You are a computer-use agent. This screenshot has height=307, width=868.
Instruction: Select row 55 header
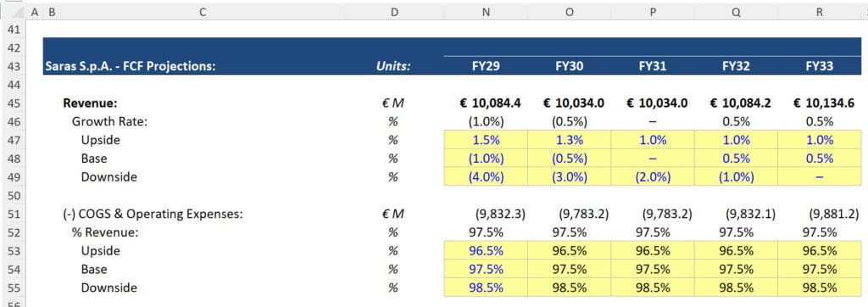tap(14, 287)
